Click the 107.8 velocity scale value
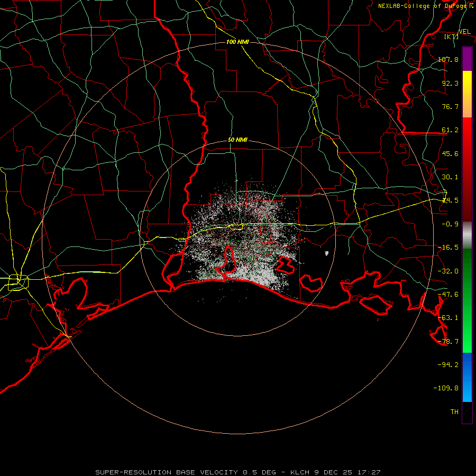This screenshot has height=476, width=476. [448, 59]
